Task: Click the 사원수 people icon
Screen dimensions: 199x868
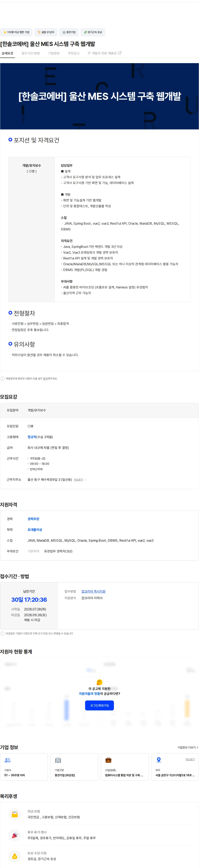Action: tap(8, 760)
